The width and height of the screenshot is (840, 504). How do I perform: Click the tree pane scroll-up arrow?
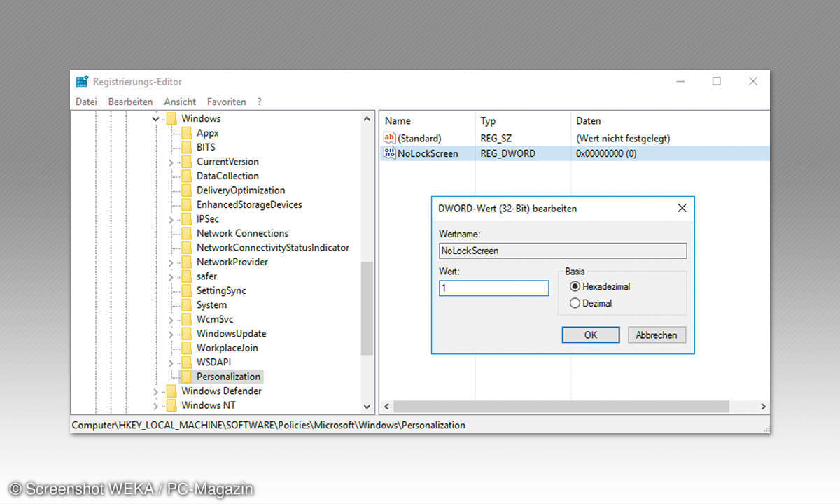[x=367, y=119]
